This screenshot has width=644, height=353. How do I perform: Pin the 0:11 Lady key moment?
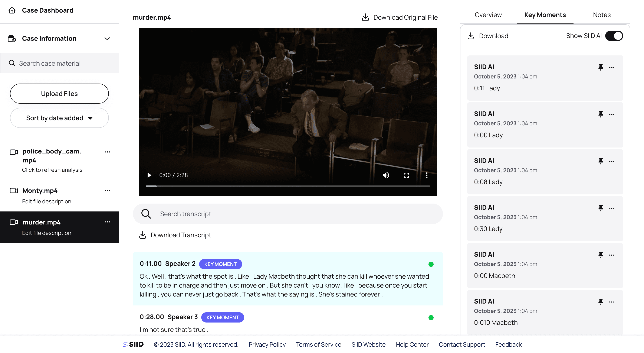coord(601,67)
